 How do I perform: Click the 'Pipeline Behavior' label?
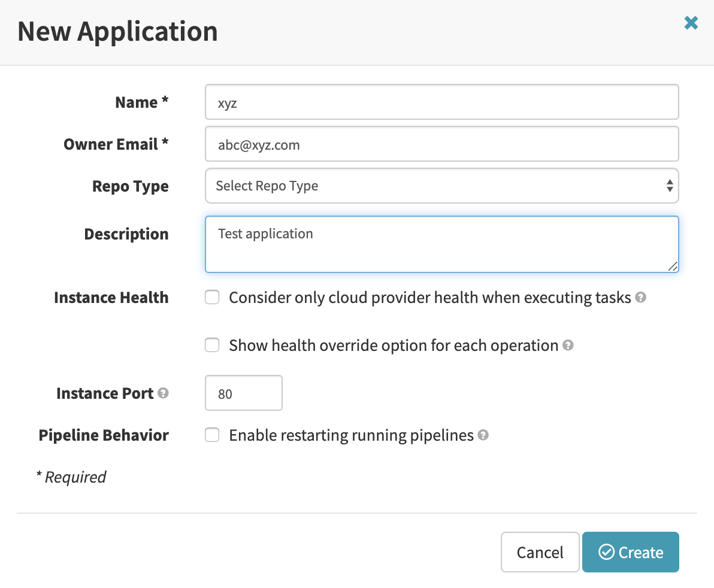[104, 435]
